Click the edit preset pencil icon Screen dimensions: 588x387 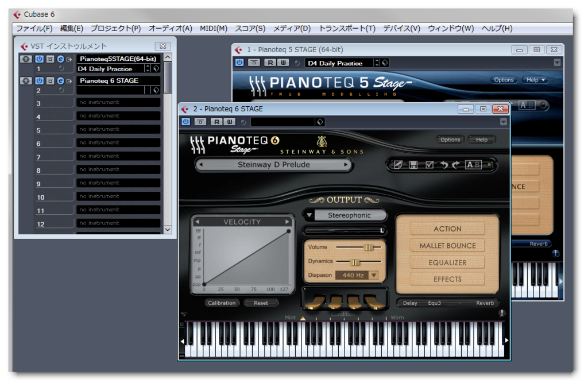click(398, 165)
